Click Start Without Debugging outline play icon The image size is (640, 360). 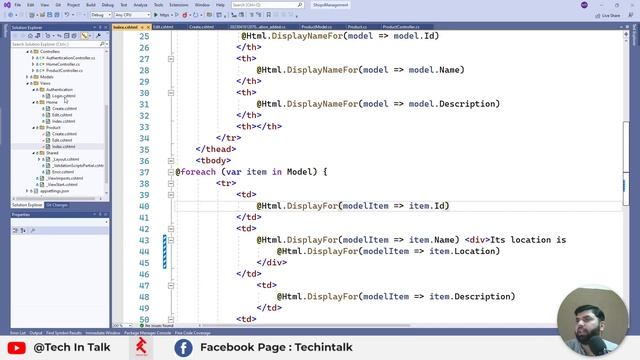177,15
